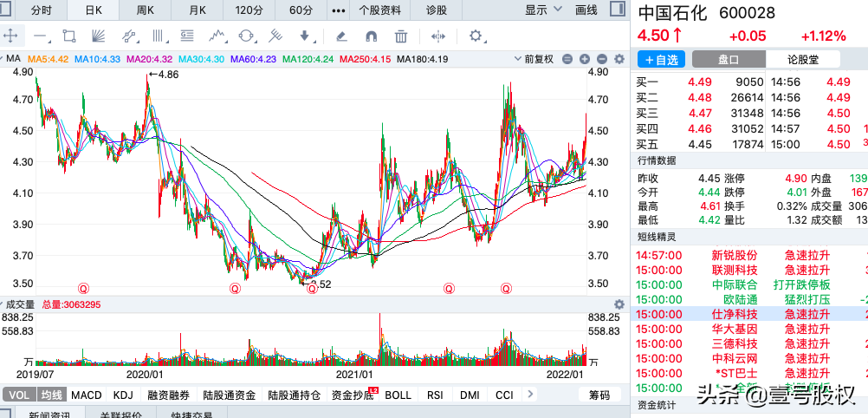Switch to CCI indicator

(504, 395)
